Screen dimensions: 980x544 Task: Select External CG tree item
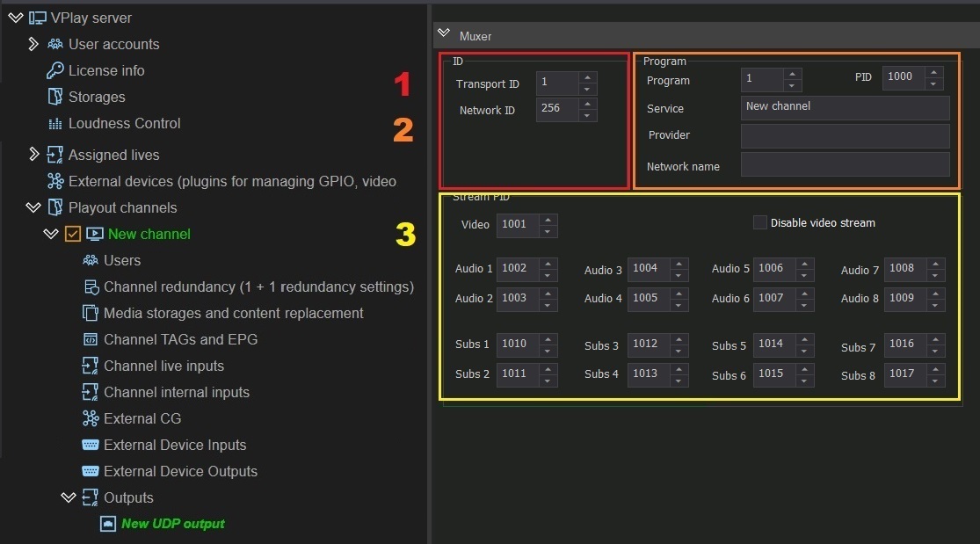[x=142, y=418]
